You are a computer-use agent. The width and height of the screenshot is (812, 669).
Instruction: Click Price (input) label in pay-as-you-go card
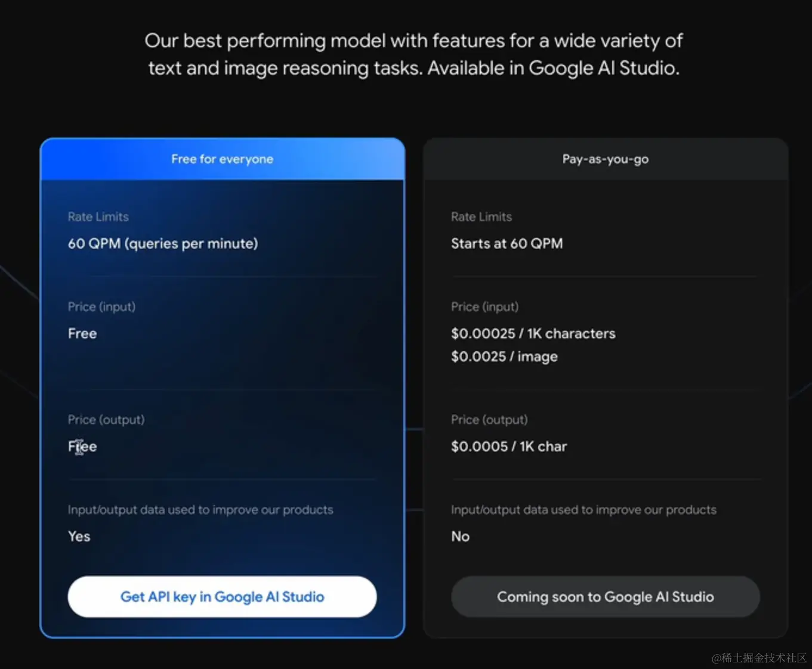tap(484, 306)
